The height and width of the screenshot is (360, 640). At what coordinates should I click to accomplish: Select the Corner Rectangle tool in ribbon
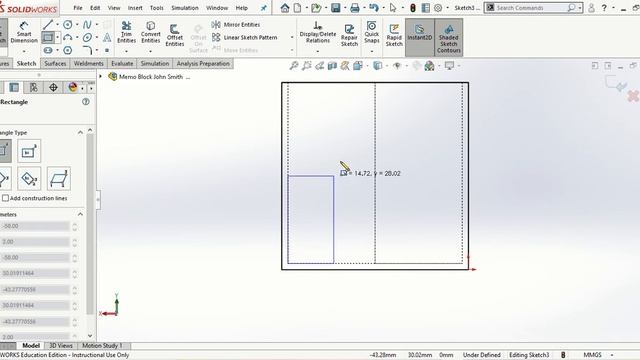click(x=48, y=38)
